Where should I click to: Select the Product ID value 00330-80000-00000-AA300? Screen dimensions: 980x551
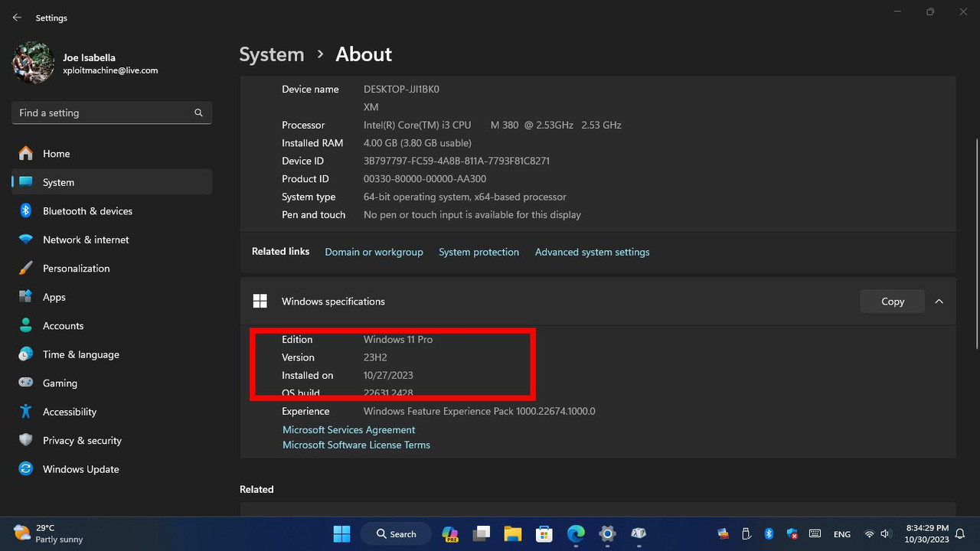pyautogui.click(x=425, y=179)
